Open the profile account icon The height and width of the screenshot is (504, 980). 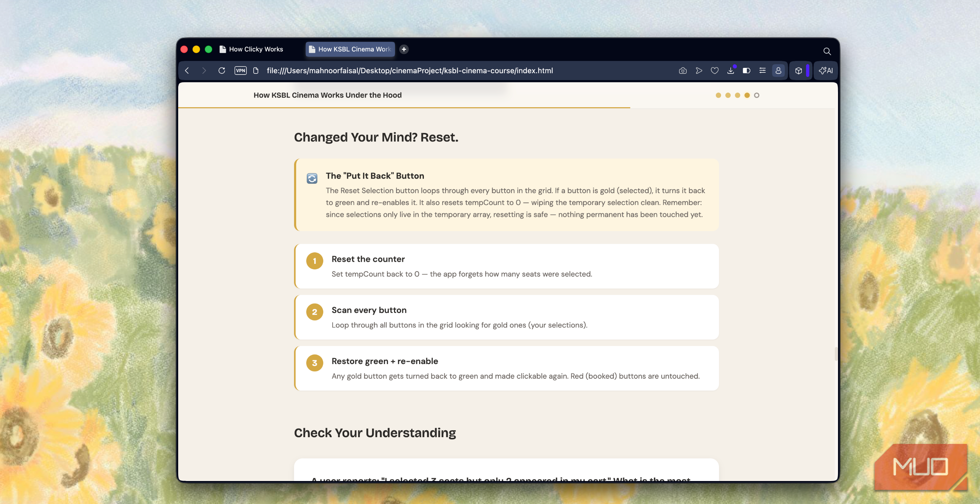tap(779, 71)
